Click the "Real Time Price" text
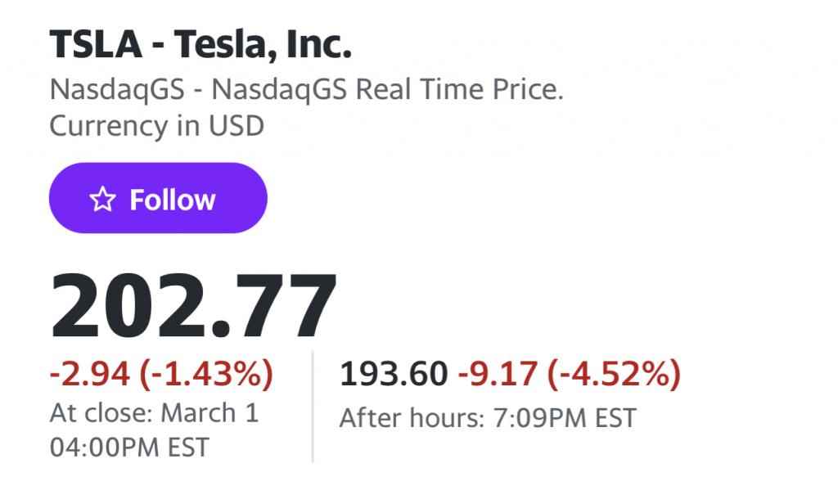The image size is (838, 504). [x=463, y=90]
